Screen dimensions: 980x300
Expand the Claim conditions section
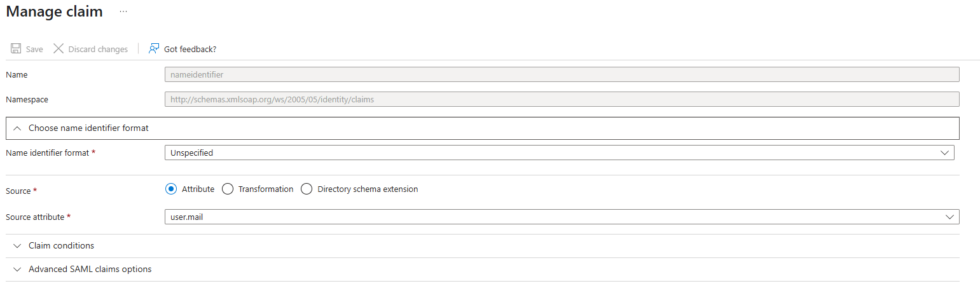click(483, 246)
